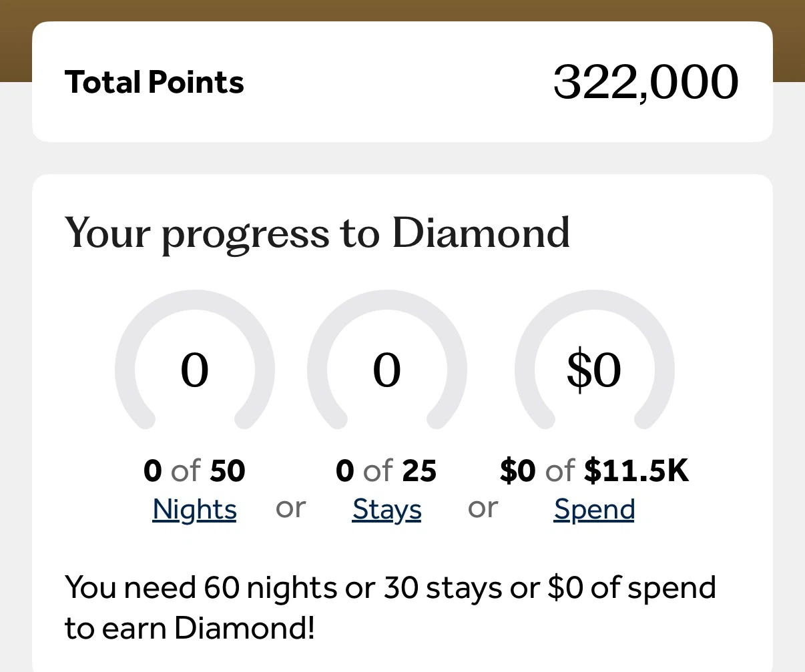Tap the 0 inside the Stays gauge

pyautogui.click(x=387, y=370)
